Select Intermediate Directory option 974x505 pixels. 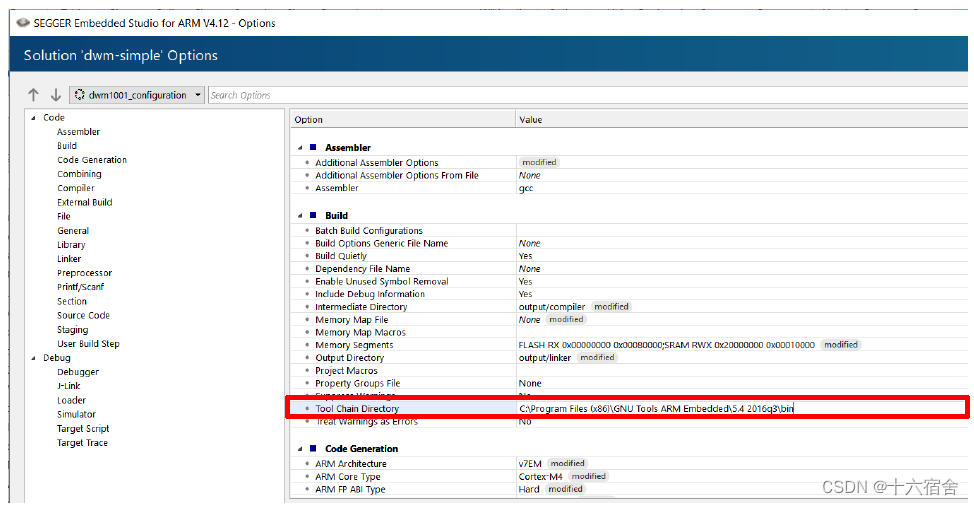pyautogui.click(x=361, y=307)
